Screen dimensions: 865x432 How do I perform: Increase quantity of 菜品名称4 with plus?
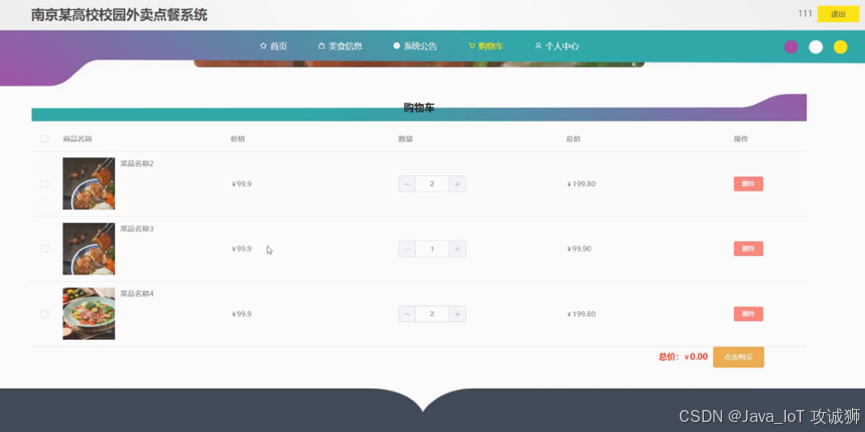457,314
